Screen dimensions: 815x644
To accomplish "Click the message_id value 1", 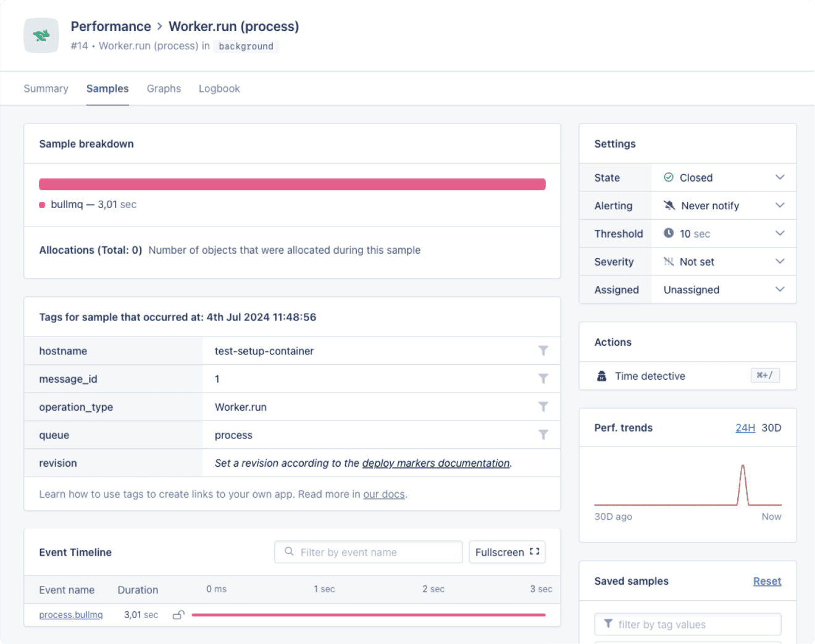I will click(217, 379).
